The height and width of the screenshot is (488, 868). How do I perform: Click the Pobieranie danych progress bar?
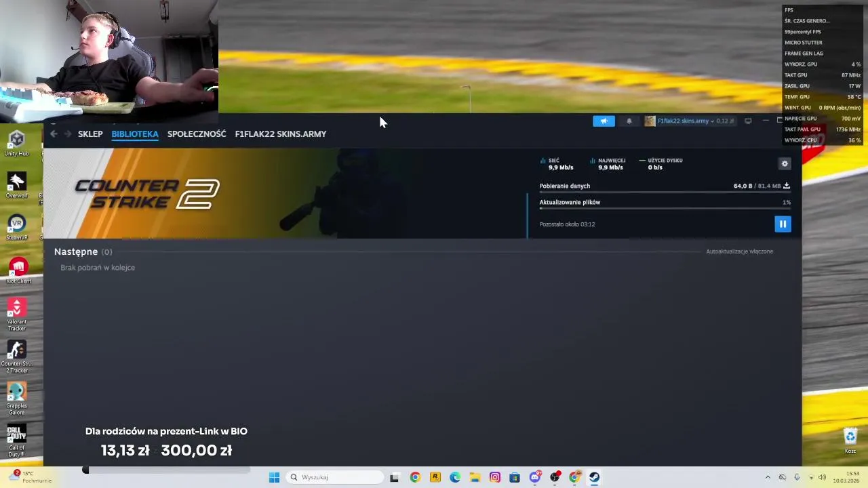coord(665,193)
